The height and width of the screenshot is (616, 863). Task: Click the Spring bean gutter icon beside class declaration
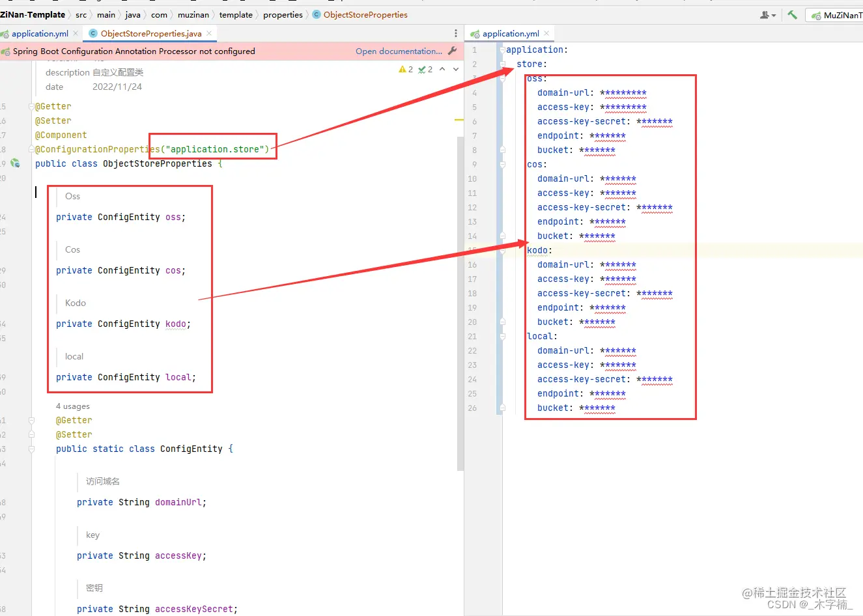click(x=15, y=163)
